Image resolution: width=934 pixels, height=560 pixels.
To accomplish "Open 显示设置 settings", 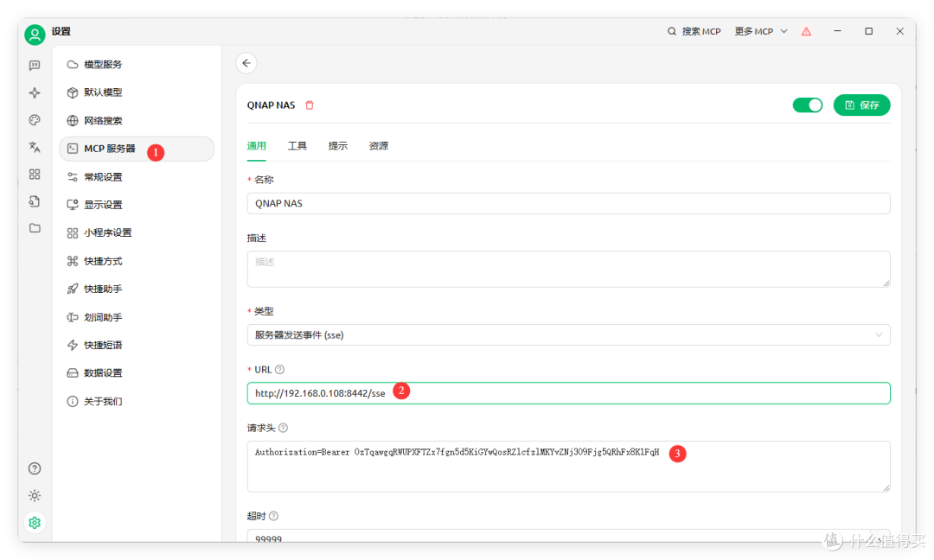I will click(x=137, y=205).
